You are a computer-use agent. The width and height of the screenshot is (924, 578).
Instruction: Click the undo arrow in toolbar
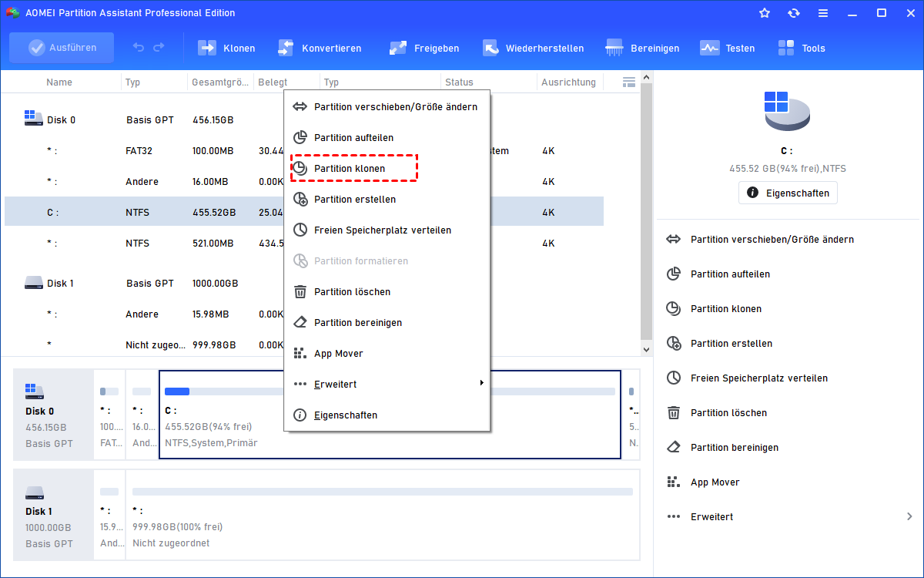[139, 48]
